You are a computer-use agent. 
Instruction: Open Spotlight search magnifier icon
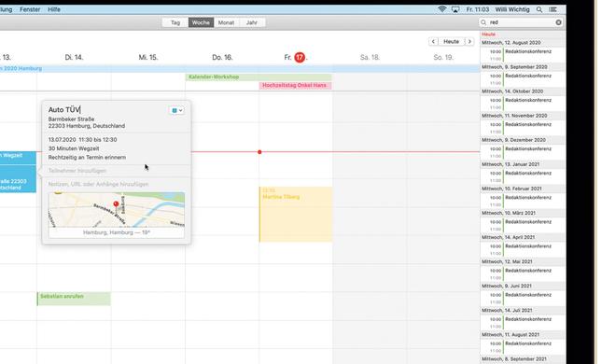click(x=539, y=9)
